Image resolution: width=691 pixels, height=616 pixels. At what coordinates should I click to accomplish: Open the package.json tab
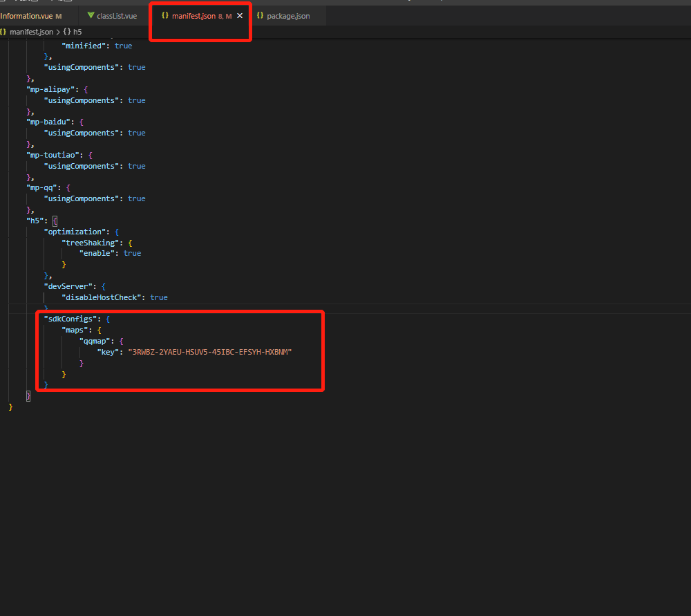click(287, 16)
